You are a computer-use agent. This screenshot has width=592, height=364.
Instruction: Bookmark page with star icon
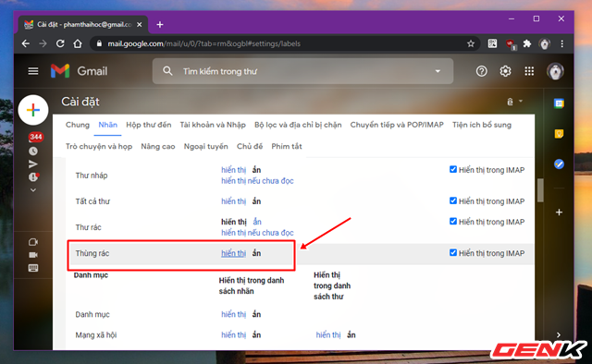[471, 43]
